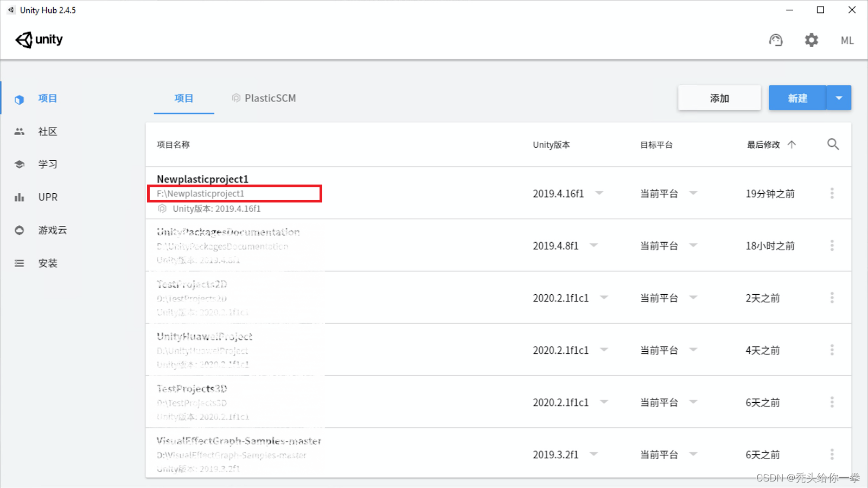Click the 目标平台 column header
Screen dimensions: 868x488
click(656, 145)
